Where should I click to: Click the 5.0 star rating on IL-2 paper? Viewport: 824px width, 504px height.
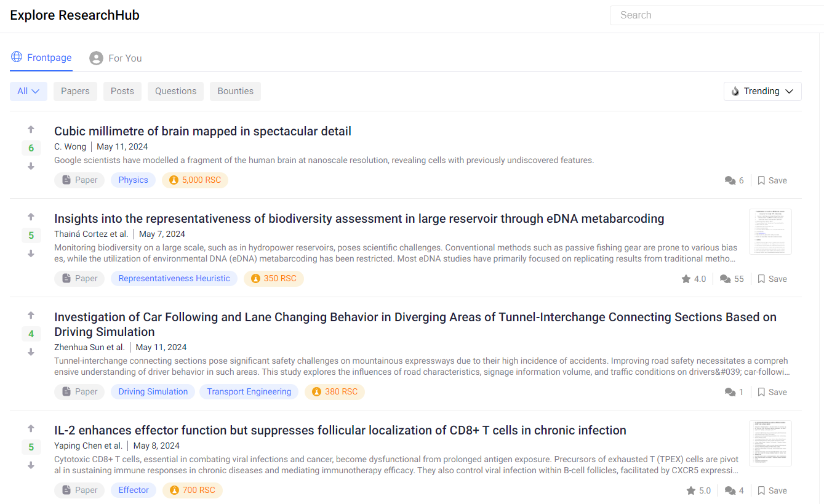pyautogui.click(x=698, y=490)
